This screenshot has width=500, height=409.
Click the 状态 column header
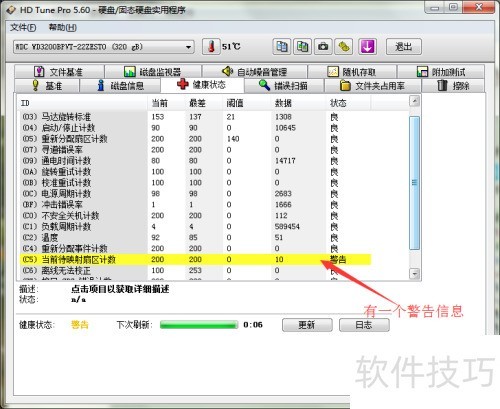(348, 103)
